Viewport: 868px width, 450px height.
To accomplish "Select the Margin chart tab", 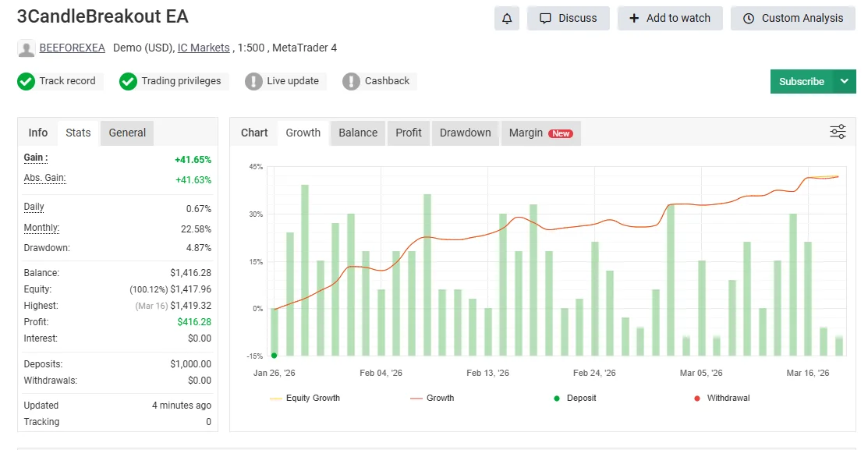I will coord(540,133).
